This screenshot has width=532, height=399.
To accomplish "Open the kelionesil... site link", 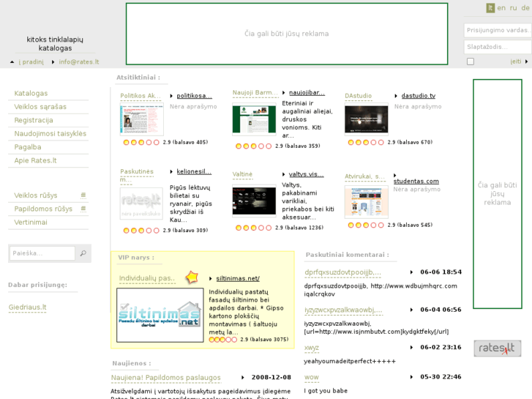I will 194,171.
